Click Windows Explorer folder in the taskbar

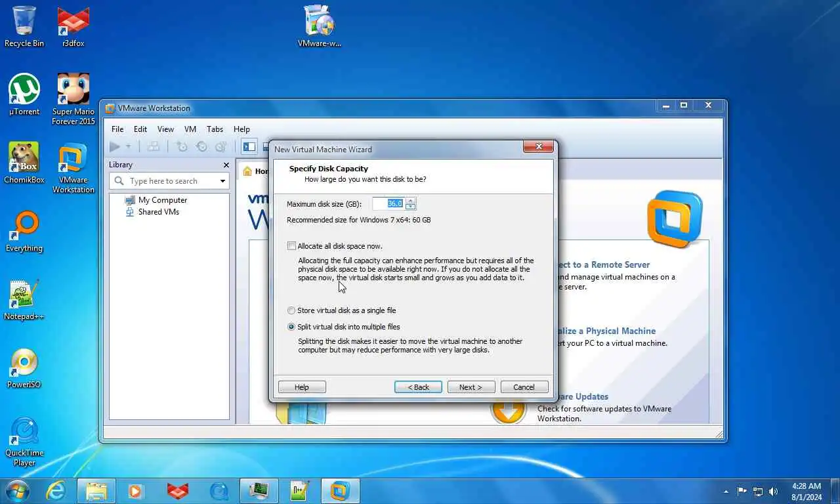tap(96, 491)
